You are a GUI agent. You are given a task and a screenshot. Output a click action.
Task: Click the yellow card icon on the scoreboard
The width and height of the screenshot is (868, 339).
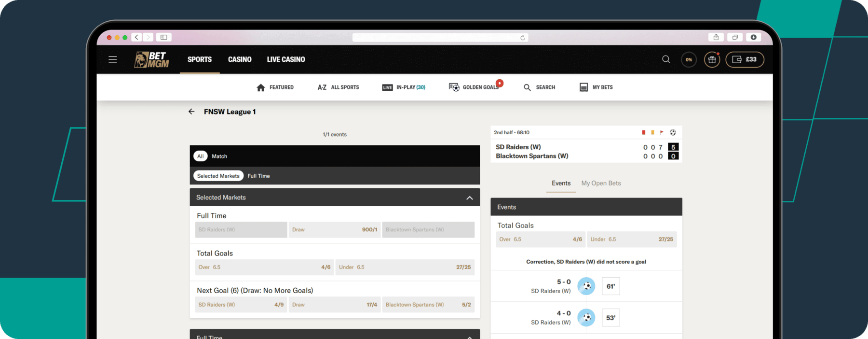click(x=652, y=132)
